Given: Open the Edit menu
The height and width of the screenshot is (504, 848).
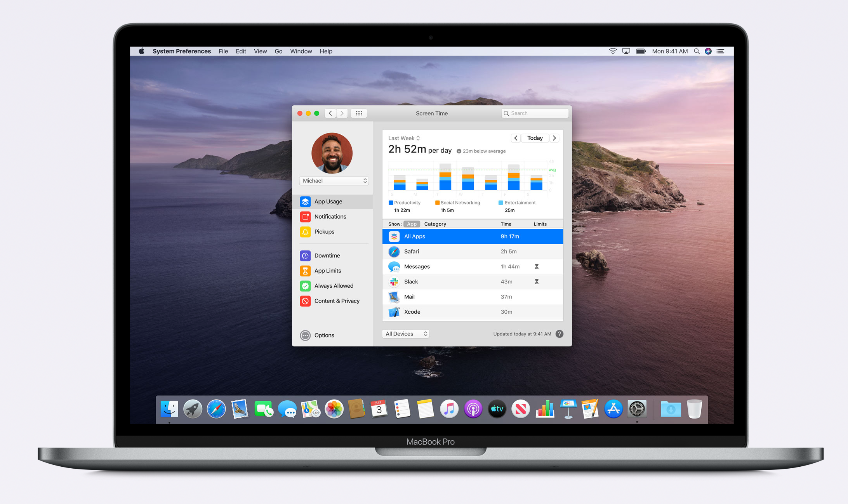Looking at the screenshot, I should [x=241, y=51].
